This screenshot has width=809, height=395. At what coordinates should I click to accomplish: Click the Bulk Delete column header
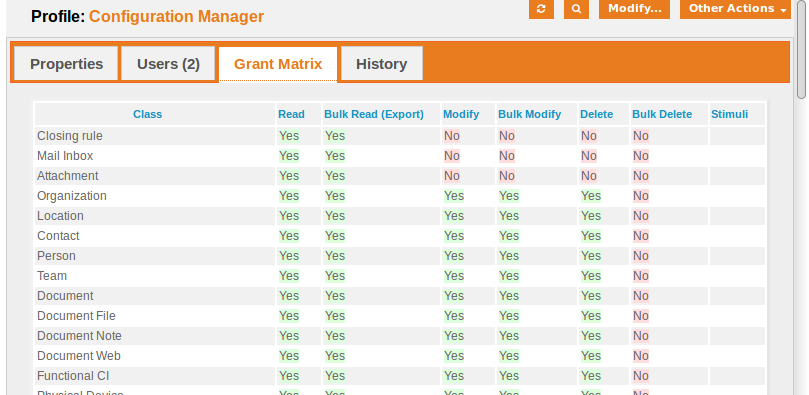click(x=662, y=114)
